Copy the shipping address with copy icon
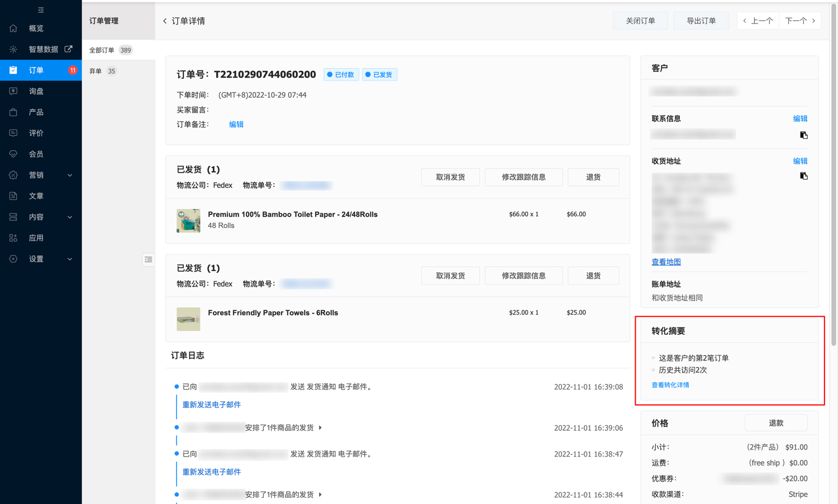The image size is (838, 504). click(x=803, y=176)
